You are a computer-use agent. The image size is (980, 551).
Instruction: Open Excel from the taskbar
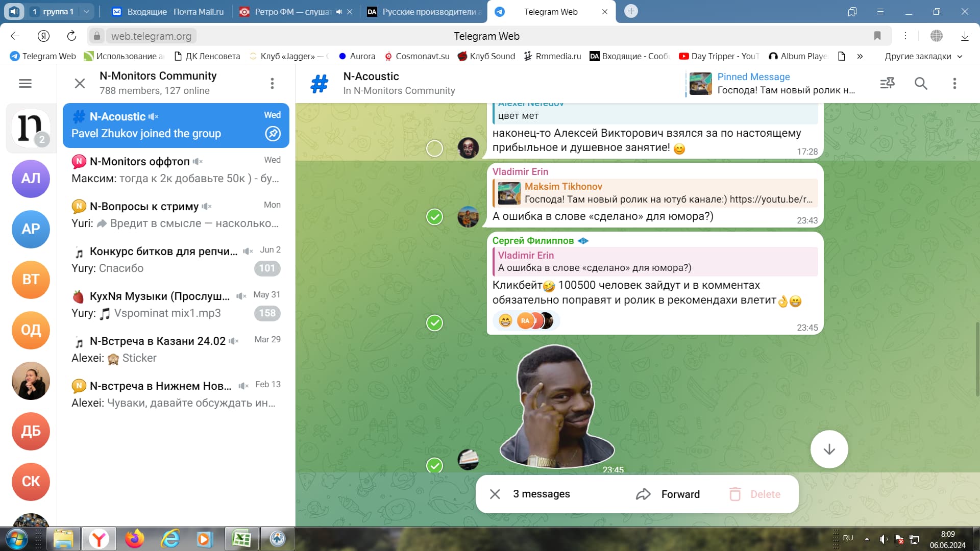[241, 539]
